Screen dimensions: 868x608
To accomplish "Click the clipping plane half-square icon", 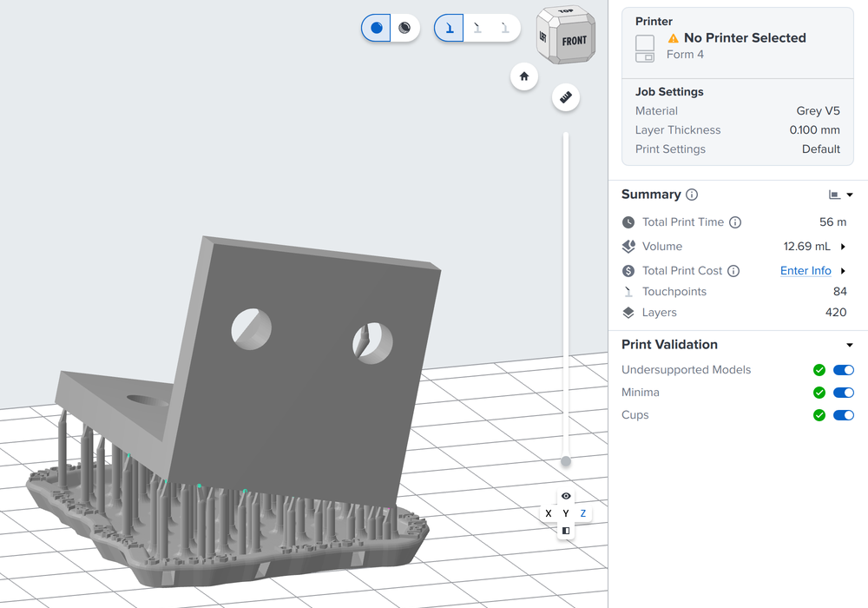I will [566, 531].
